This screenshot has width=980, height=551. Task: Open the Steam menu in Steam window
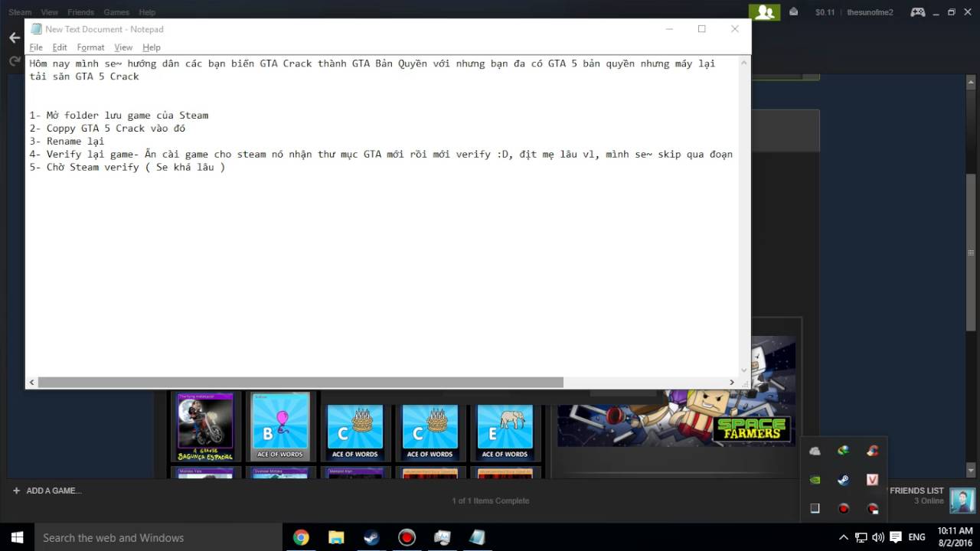coord(20,12)
